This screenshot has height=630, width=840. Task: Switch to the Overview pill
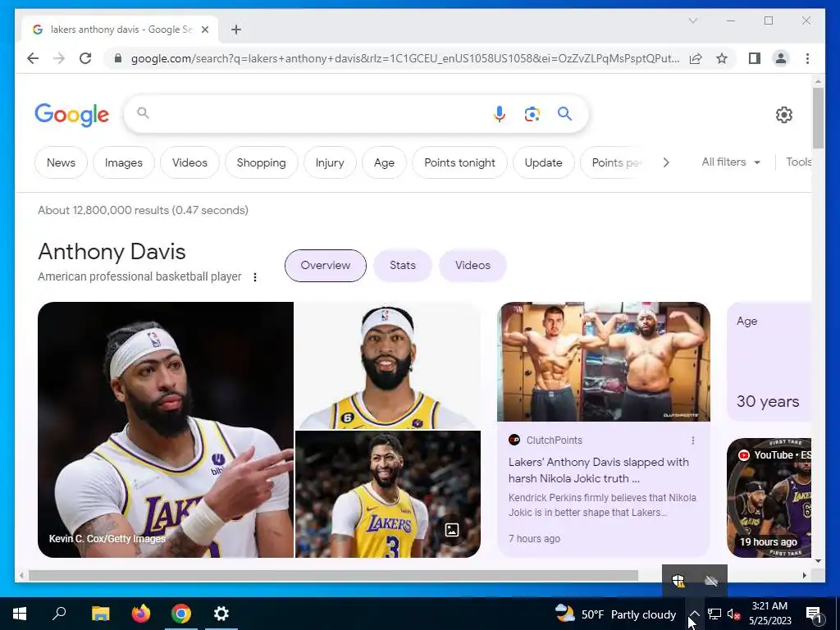[x=325, y=265]
